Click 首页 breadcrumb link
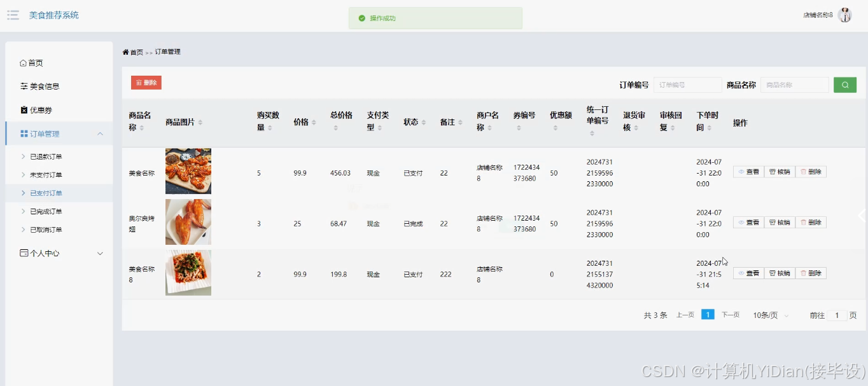 point(137,52)
